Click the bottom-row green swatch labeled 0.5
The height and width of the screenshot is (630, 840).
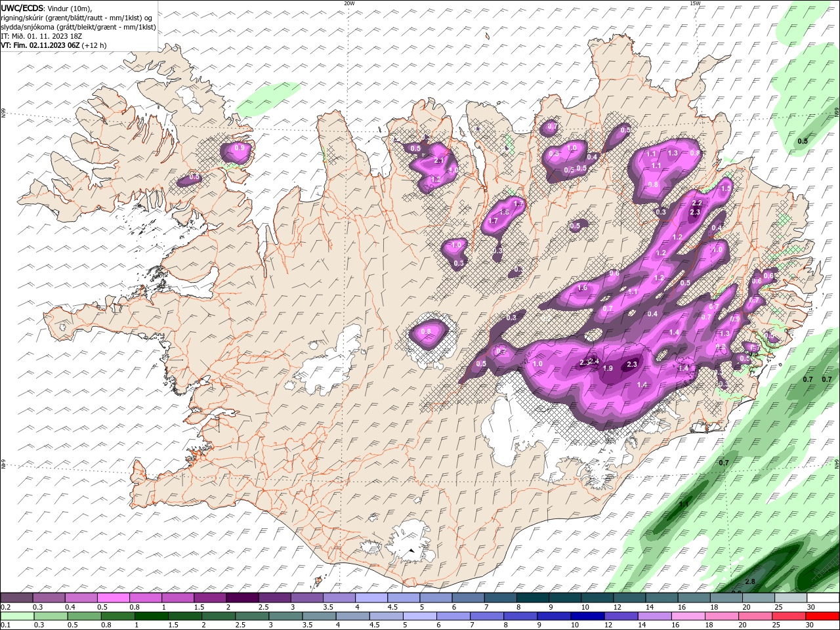[84, 616]
